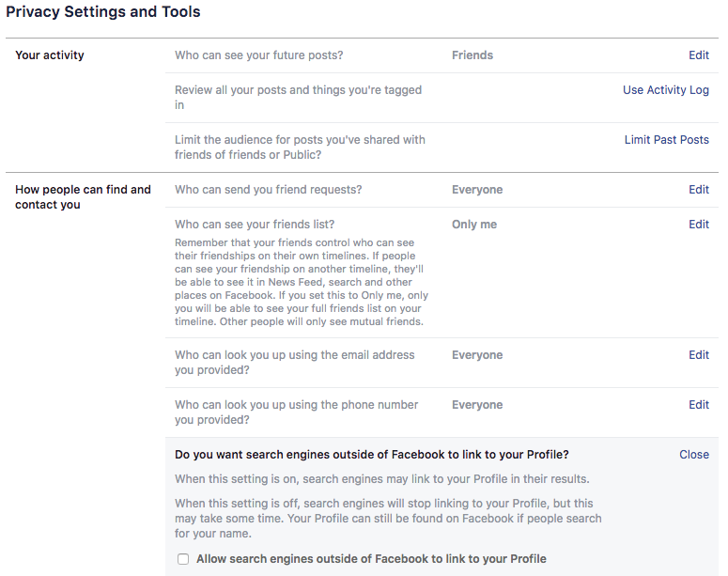
Task: Edit the email address lookup setting
Action: 698,355
